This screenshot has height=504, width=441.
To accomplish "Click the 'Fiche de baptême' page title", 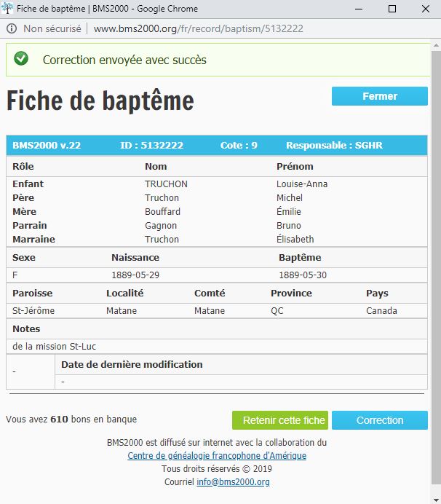I will tap(100, 101).
